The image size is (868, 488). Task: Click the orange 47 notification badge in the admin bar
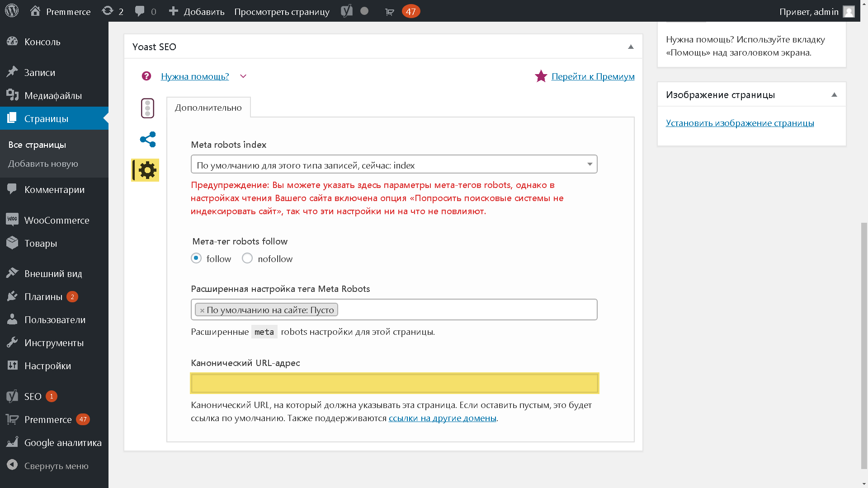[x=411, y=11]
